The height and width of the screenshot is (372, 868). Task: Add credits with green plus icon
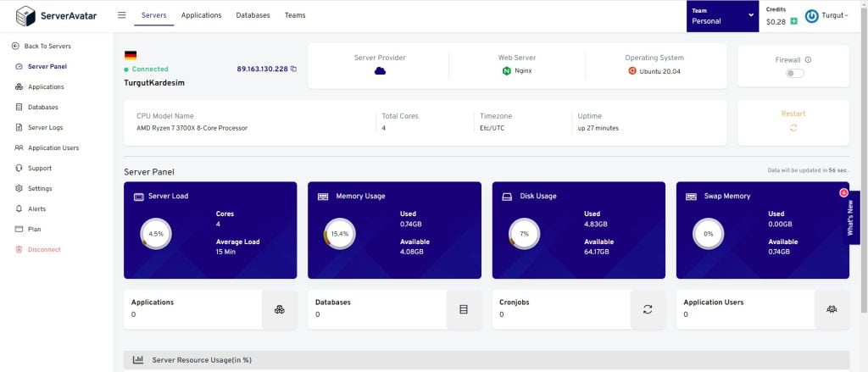[794, 21]
